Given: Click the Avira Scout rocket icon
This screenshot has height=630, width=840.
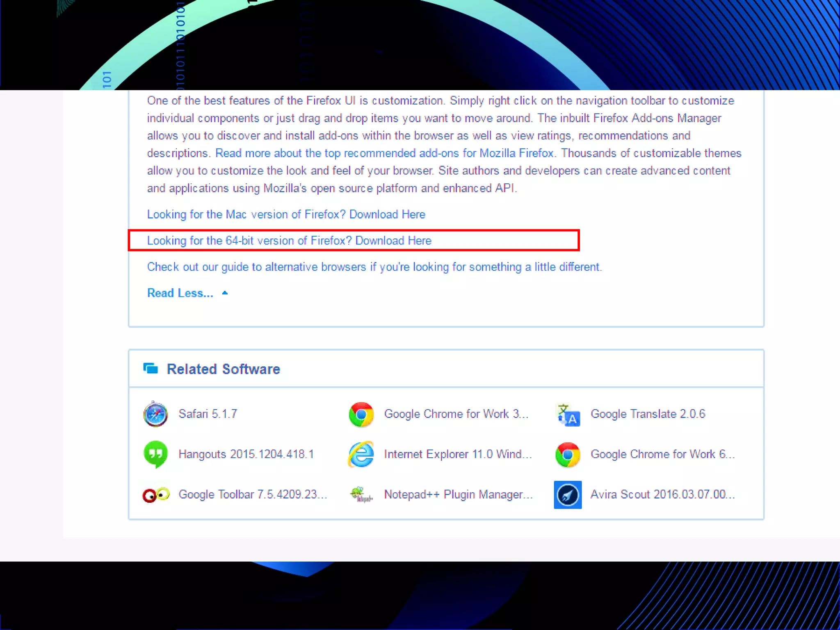Looking at the screenshot, I should [x=568, y=495].
